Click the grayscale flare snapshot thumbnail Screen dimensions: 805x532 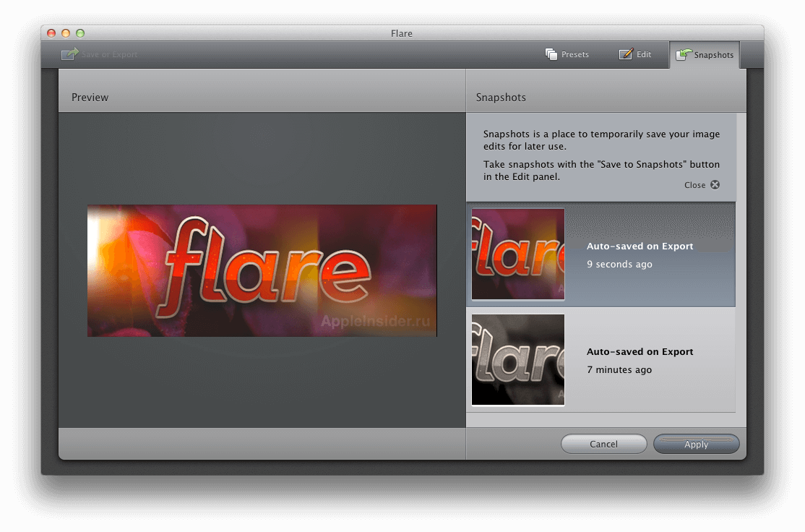pos(518,360)
